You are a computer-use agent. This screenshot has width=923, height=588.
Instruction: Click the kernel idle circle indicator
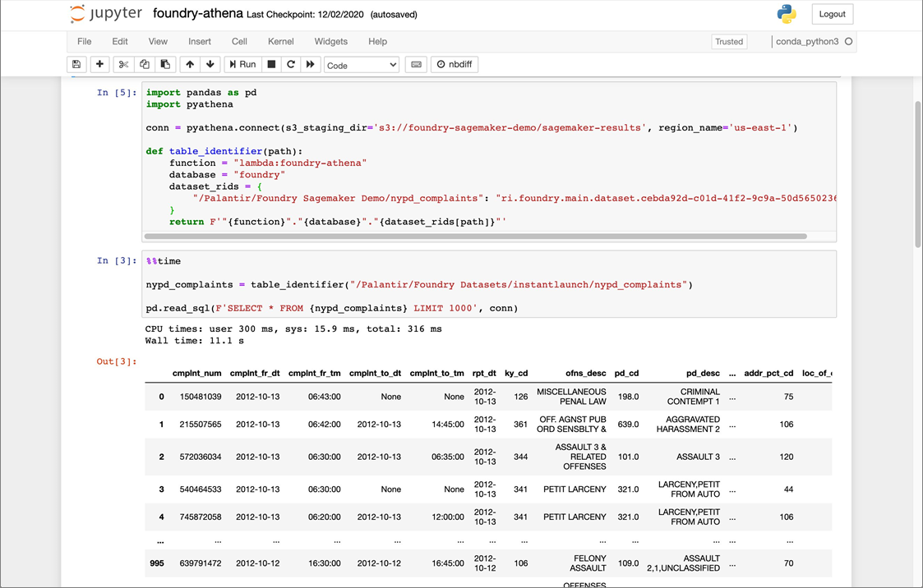(x=848, y=41)
